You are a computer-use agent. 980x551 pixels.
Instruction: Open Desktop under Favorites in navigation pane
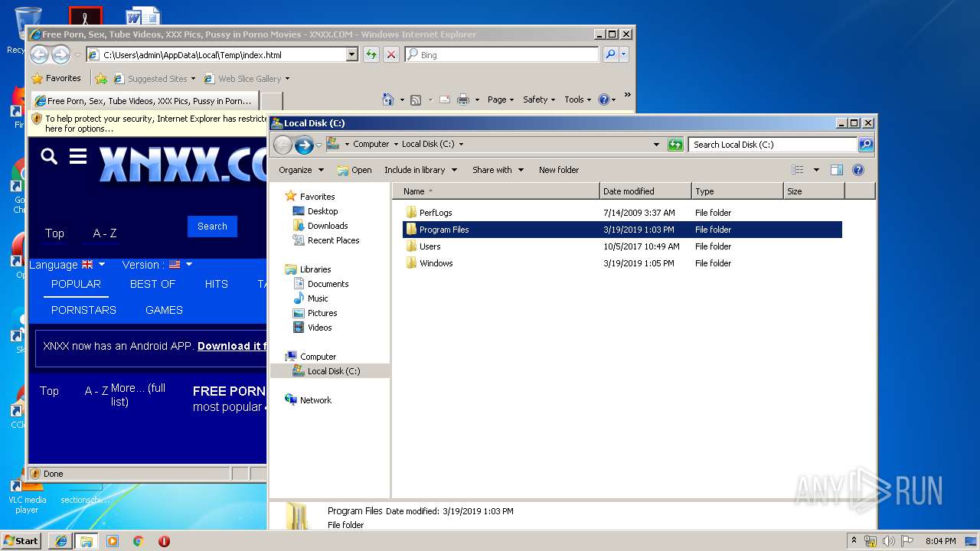322,211
